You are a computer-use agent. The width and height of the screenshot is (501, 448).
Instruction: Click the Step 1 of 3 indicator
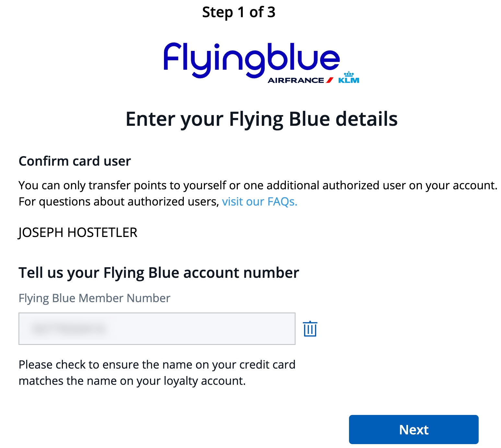(239, 13)
